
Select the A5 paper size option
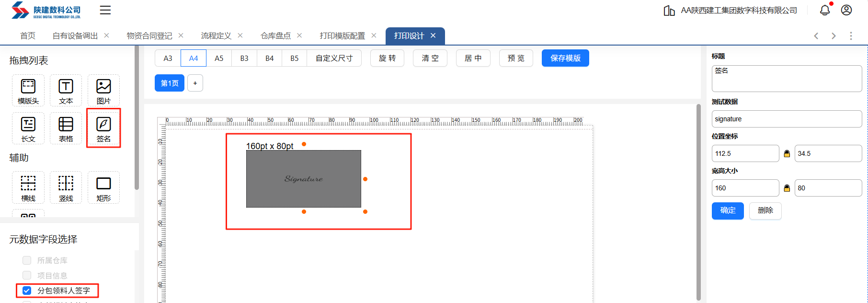[x=219, y=58]
